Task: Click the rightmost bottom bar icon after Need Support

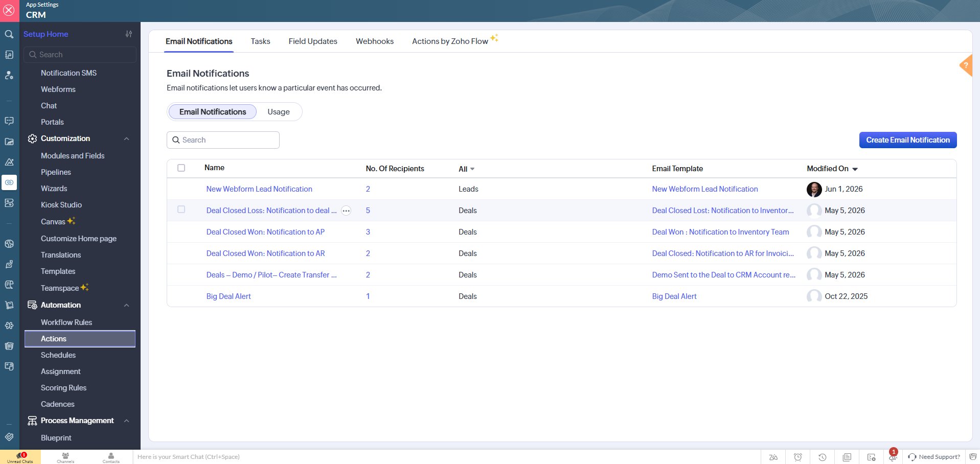Action: (973, 457)
